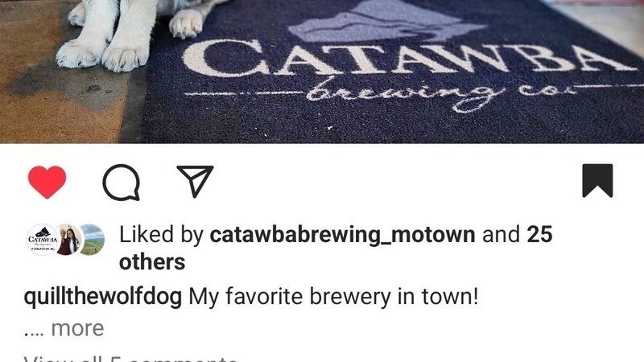644x362 pixels.
Task: Tap the CATAWBA lettering in the photo
Action: [407, 57]
